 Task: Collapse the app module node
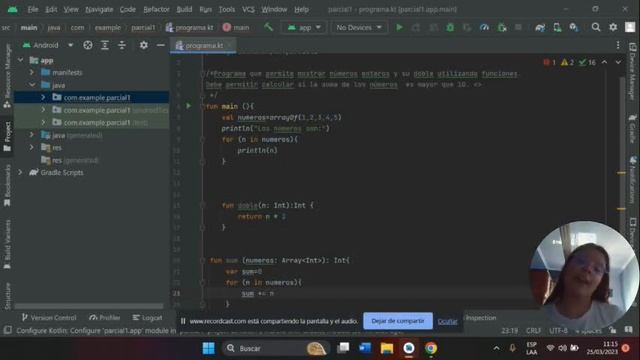20,60
